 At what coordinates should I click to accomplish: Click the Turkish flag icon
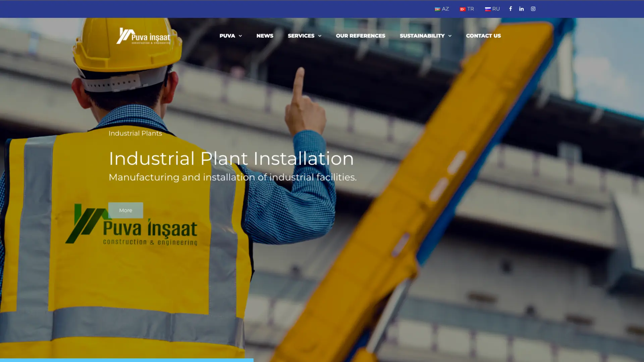coord(463,9)
